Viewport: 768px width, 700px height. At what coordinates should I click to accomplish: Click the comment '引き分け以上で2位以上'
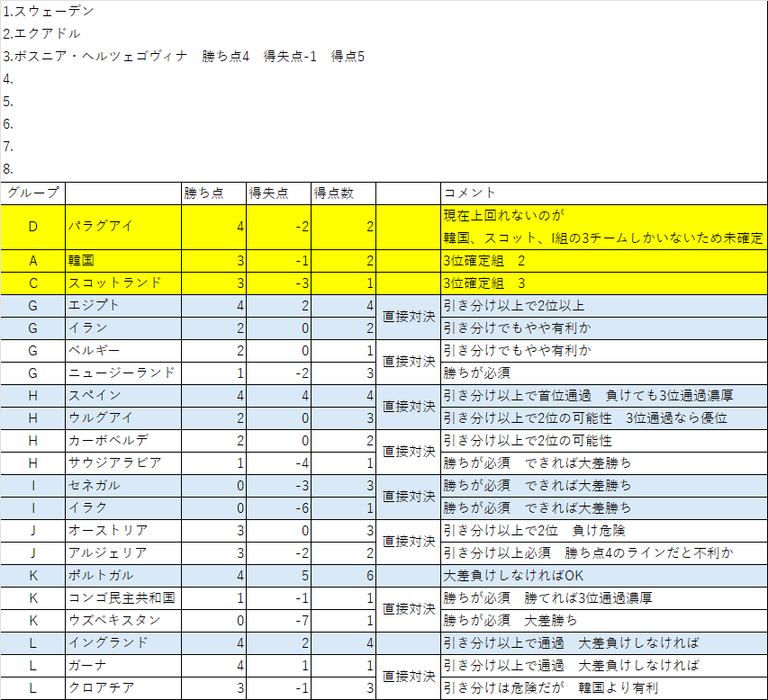(603, 306)
